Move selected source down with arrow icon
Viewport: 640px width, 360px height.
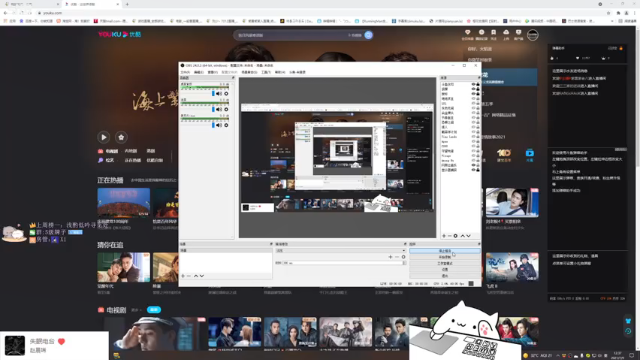(x=469, y=236)
